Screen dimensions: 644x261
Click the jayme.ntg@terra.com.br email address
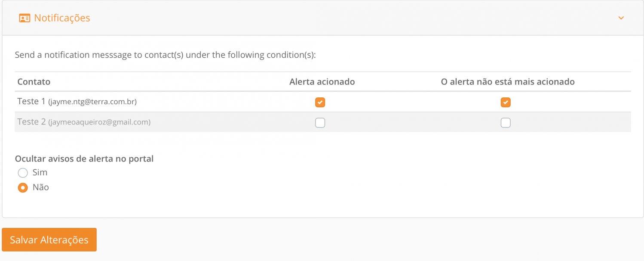pos(92,102)
